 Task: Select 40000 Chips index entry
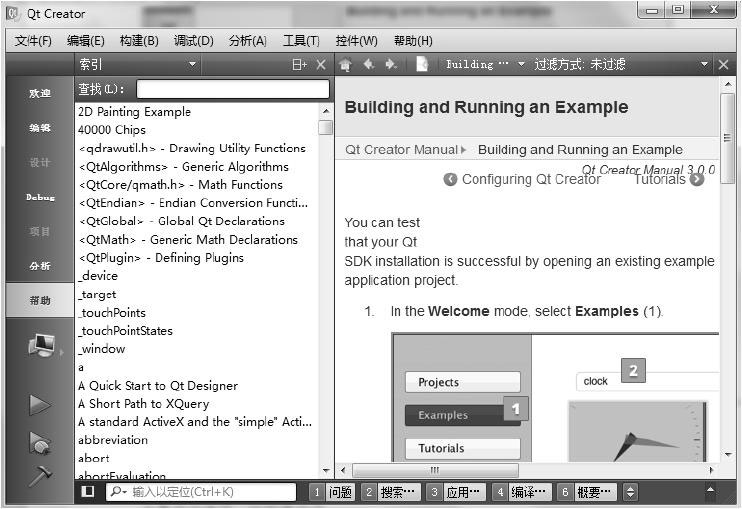pyautogui.click(x=112, y=130)
